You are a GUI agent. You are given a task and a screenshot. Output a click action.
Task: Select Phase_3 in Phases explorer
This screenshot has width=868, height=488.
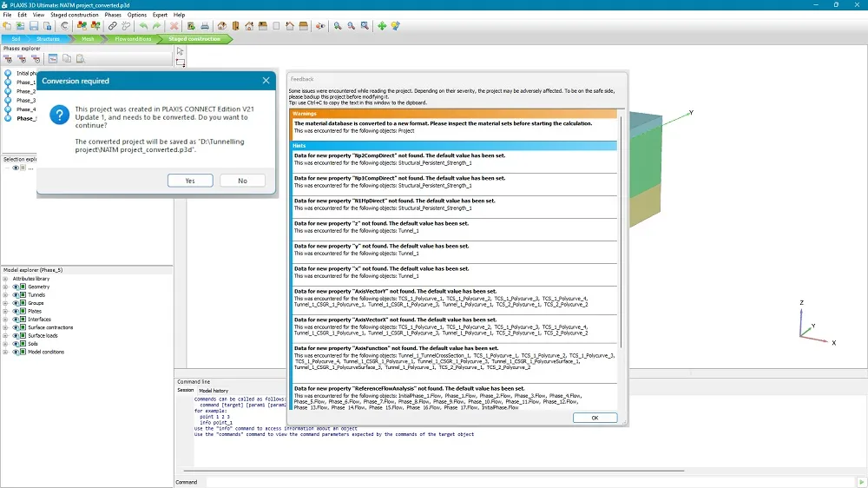[26, 100]
